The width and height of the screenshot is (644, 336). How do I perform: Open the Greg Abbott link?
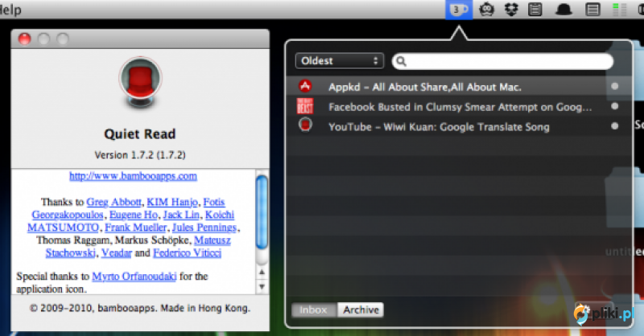(114, 202)
